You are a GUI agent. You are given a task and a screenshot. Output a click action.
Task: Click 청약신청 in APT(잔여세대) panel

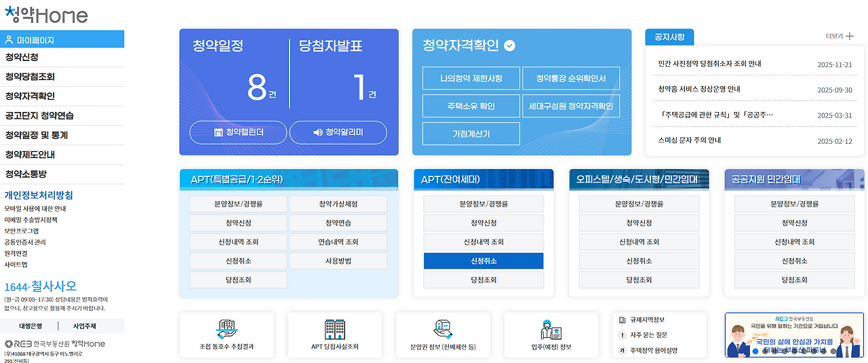pos(484,223)
